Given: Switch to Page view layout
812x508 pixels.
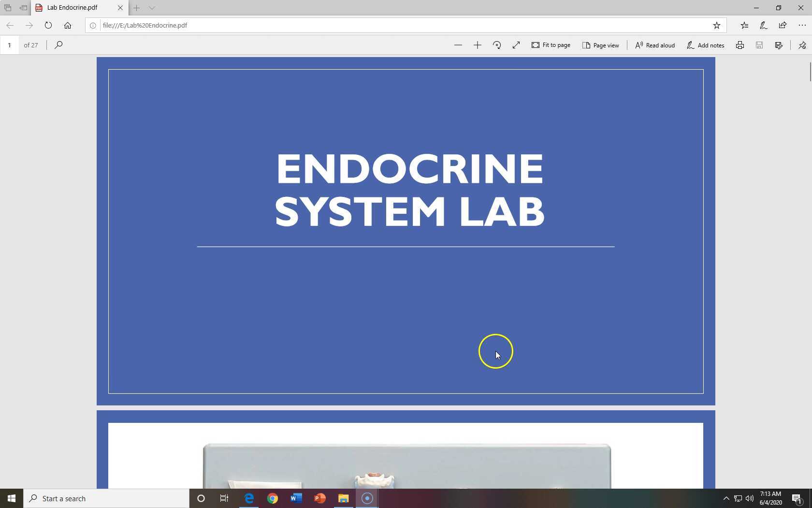Looking at the screenshot, I should click(x=601, y=45).
